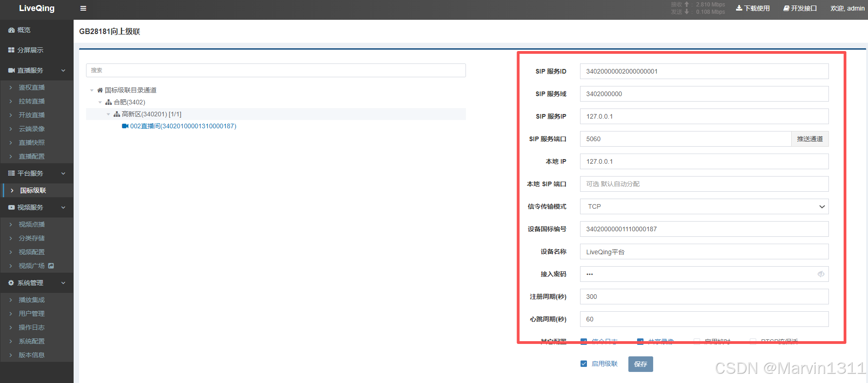Click the 设备国标编号 field
Viewport: 868px width, 383px height.
click(704, 229)
